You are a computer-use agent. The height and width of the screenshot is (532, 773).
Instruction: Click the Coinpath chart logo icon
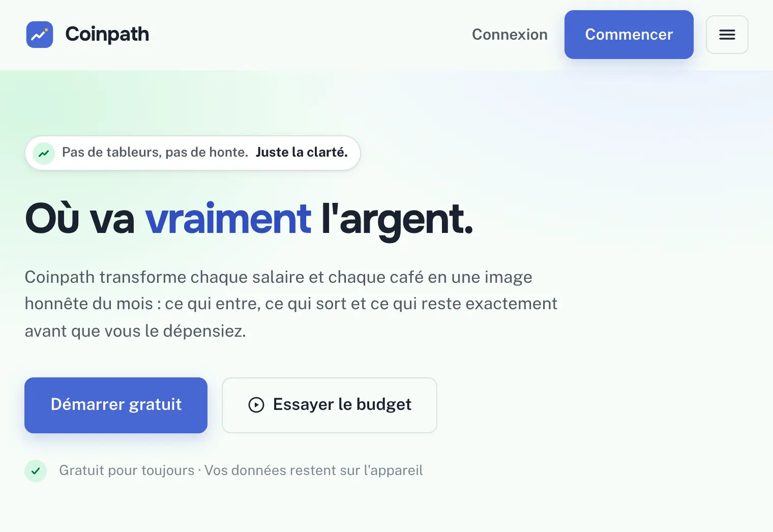click(x=40, y=35)
